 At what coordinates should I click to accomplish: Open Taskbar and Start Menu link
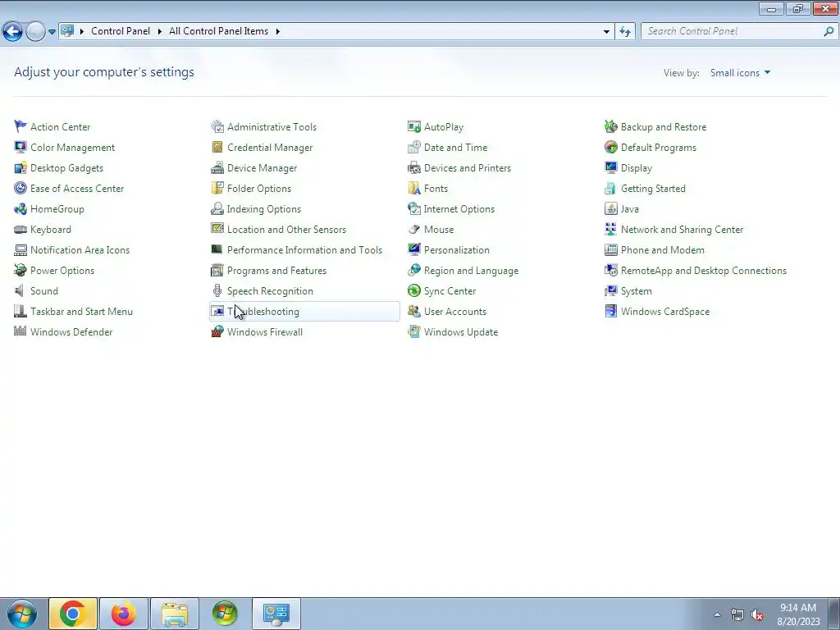81,311
